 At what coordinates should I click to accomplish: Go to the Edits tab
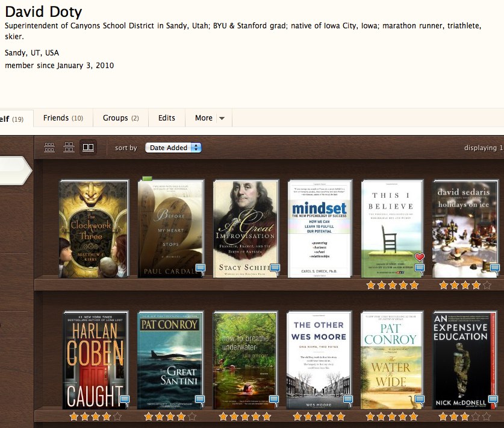167,118
